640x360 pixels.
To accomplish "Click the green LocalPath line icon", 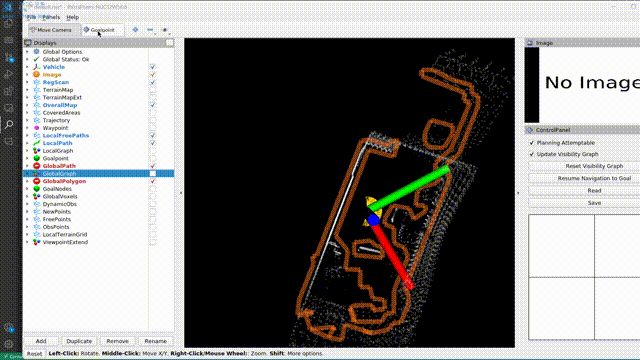I will click(36, 143).
